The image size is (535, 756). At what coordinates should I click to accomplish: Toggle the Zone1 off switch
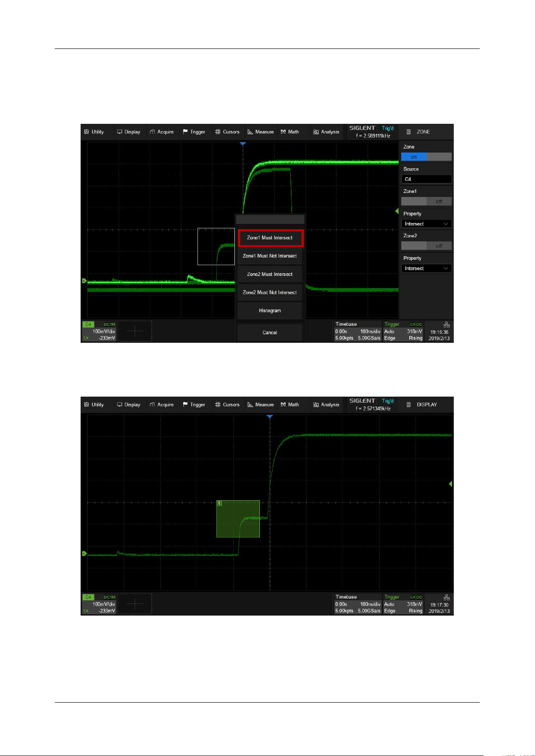pos(426,201)
